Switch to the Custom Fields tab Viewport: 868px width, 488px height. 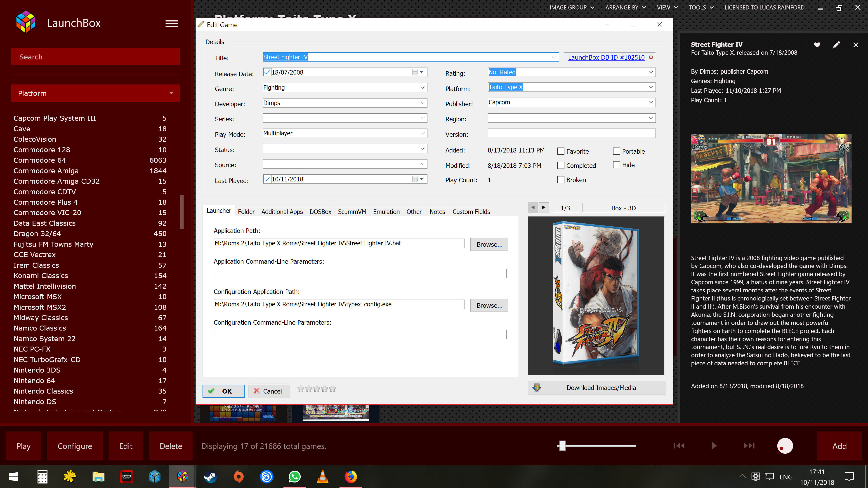pos(471,211)
